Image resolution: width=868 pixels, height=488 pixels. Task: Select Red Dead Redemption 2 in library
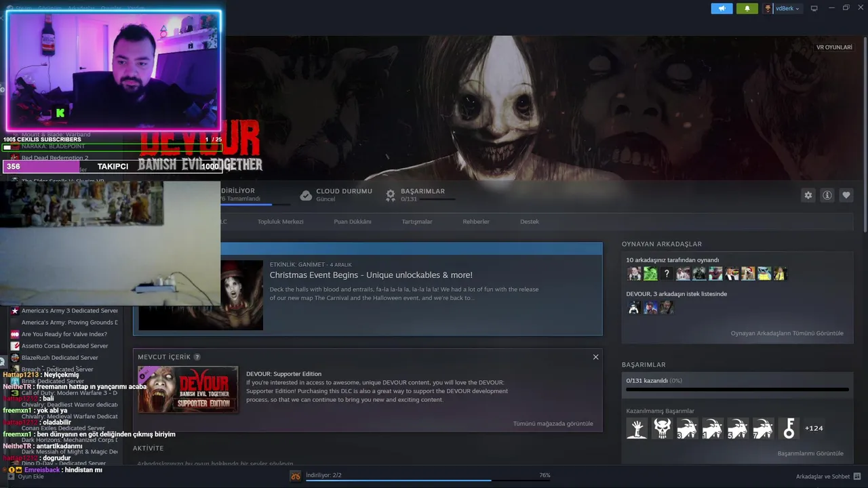point(55,158)
